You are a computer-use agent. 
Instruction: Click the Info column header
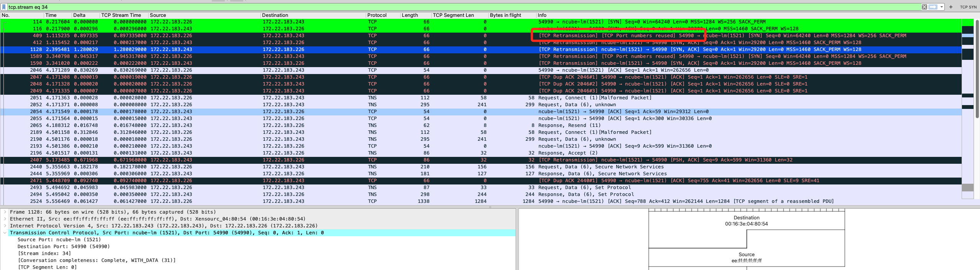click(749, 15)
